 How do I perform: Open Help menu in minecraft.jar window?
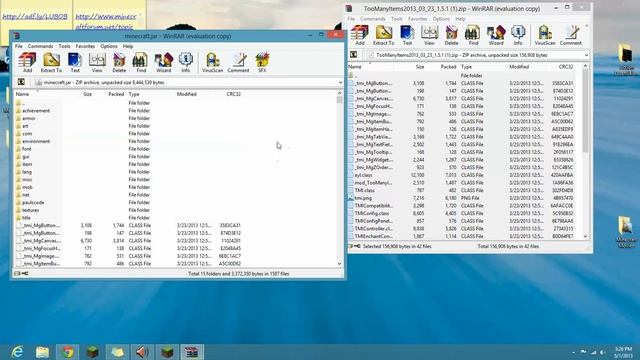pos(128,47)
